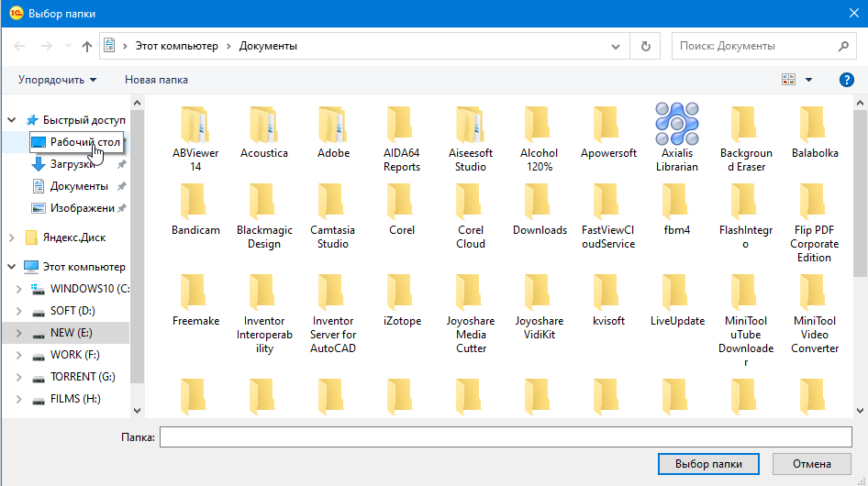Screen dimensions: 868x486
Task: Expand the SOFT (D:) drive node
Action: coord(19,311)
